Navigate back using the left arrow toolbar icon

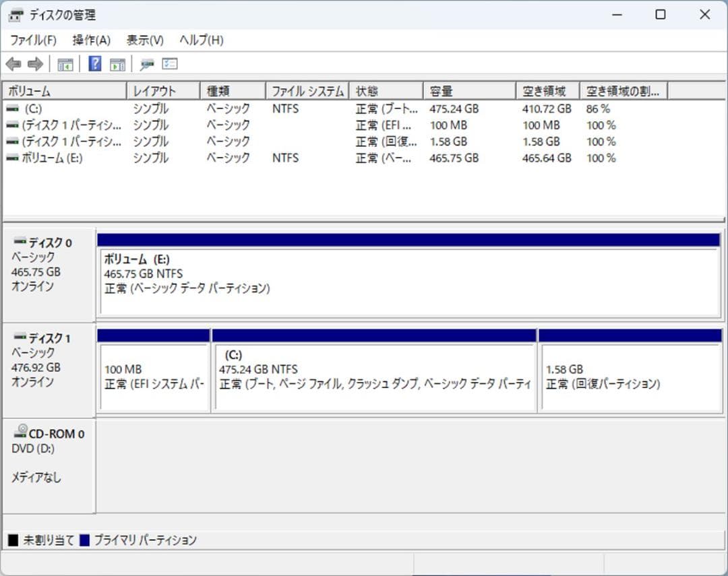coord(13,63)
